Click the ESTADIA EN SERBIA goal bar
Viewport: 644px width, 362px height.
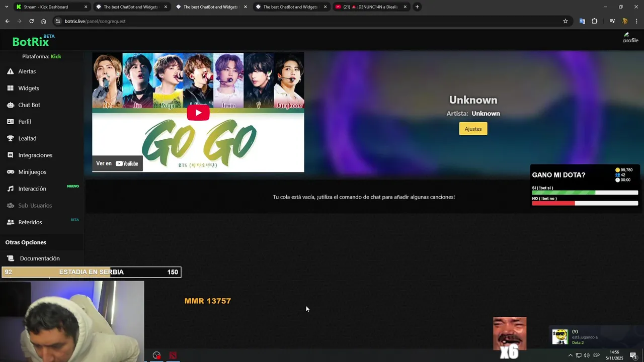[91, 272]
